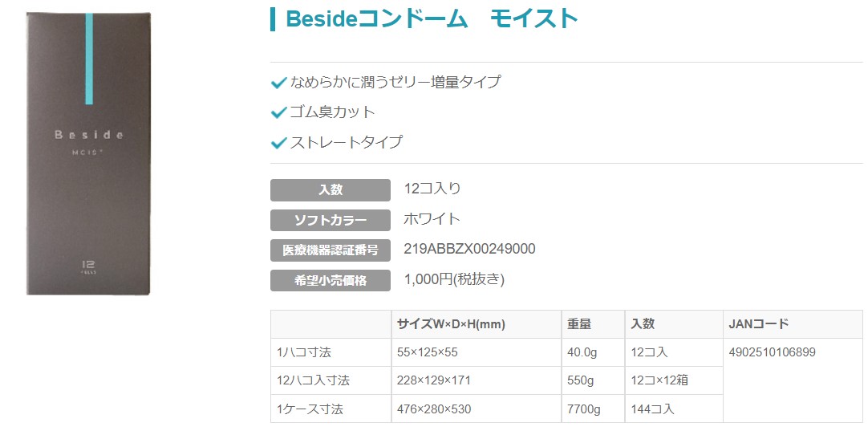Click the checkmark beside なめらかに潤うゼリー増量タイプ
This screenshot has height=435, width=868.
pos(279,82)
